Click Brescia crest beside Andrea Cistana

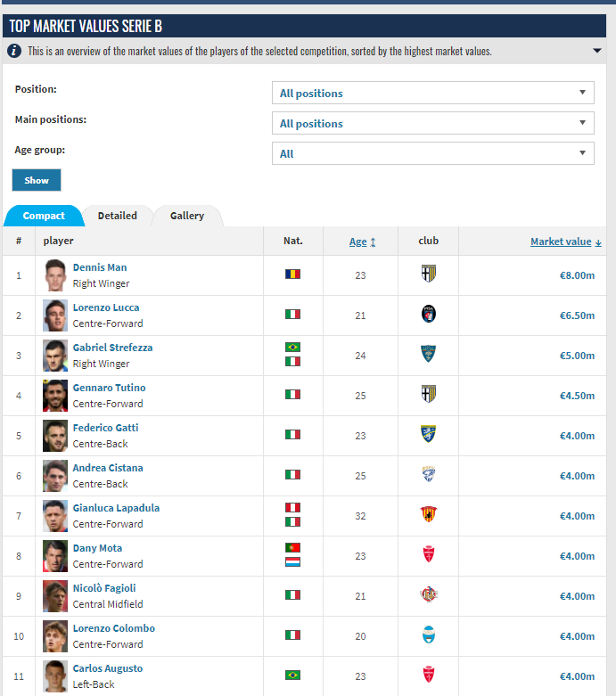coord(429,474)
